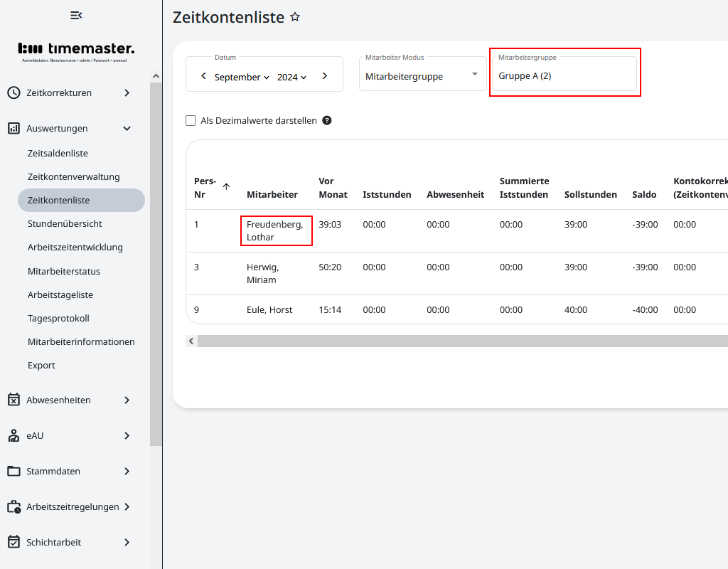
Task: Click the Schichtarbeit calendar-check icon
Action: click(14, 542)
